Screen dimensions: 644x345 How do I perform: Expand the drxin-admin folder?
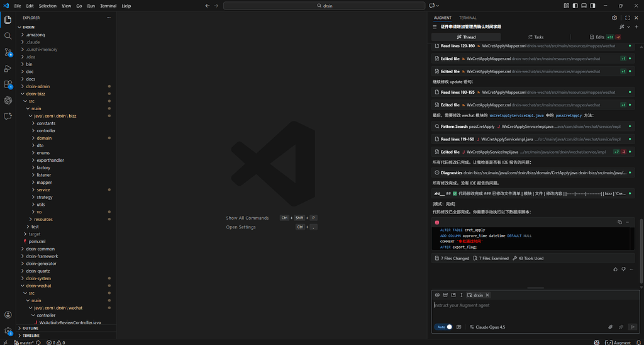(68, 86)
